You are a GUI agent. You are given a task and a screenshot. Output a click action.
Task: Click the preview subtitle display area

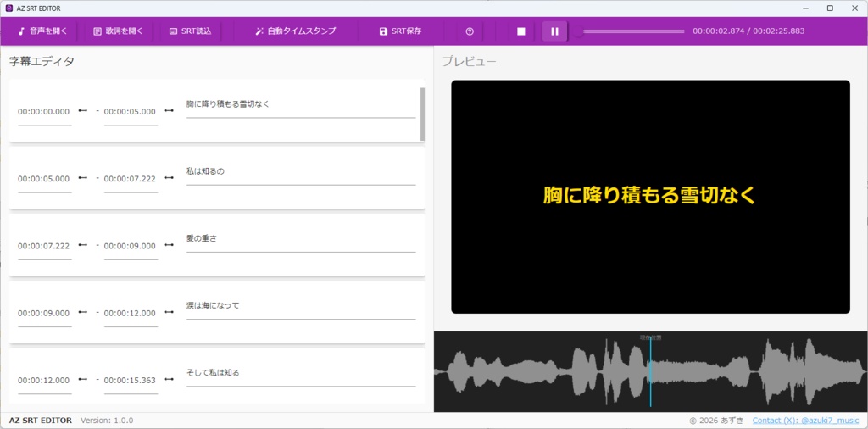click(x=650, y=197)
